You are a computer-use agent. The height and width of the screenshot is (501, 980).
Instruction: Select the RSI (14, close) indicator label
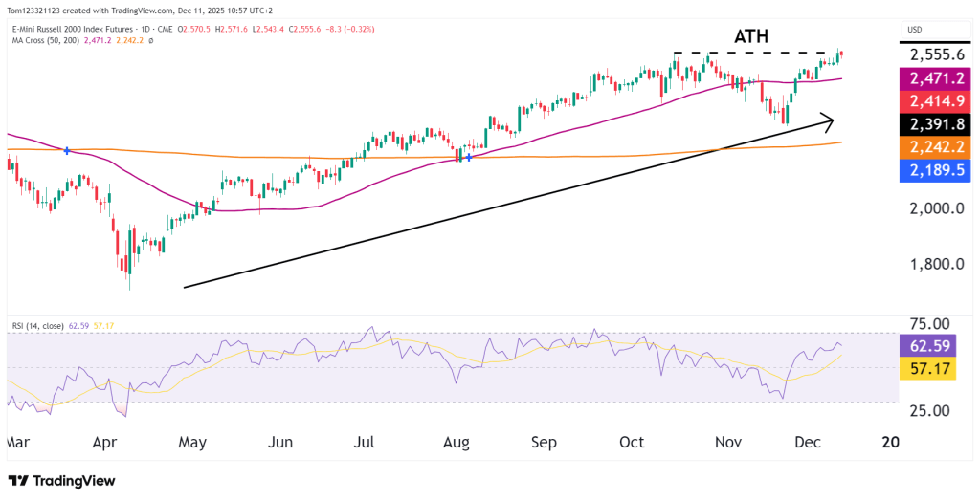pyautogui.click(x=38, y=326)
